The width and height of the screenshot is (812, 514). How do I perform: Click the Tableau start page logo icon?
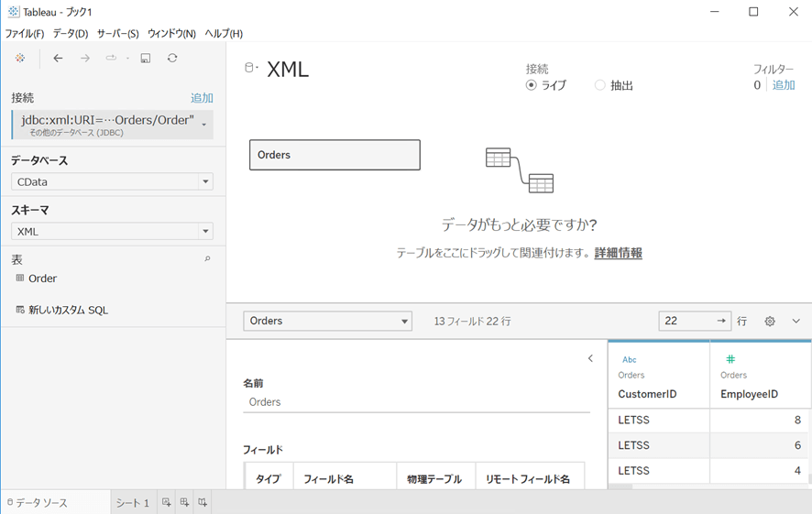click(19, 58)
